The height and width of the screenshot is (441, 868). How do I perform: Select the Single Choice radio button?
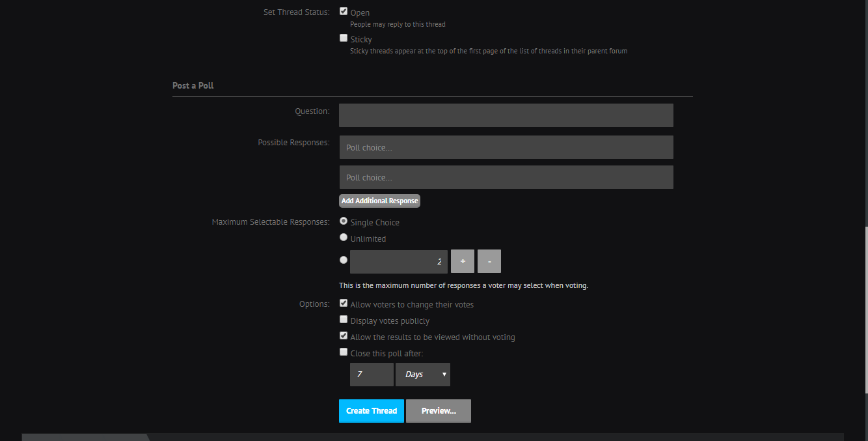(x=344, y=221)
